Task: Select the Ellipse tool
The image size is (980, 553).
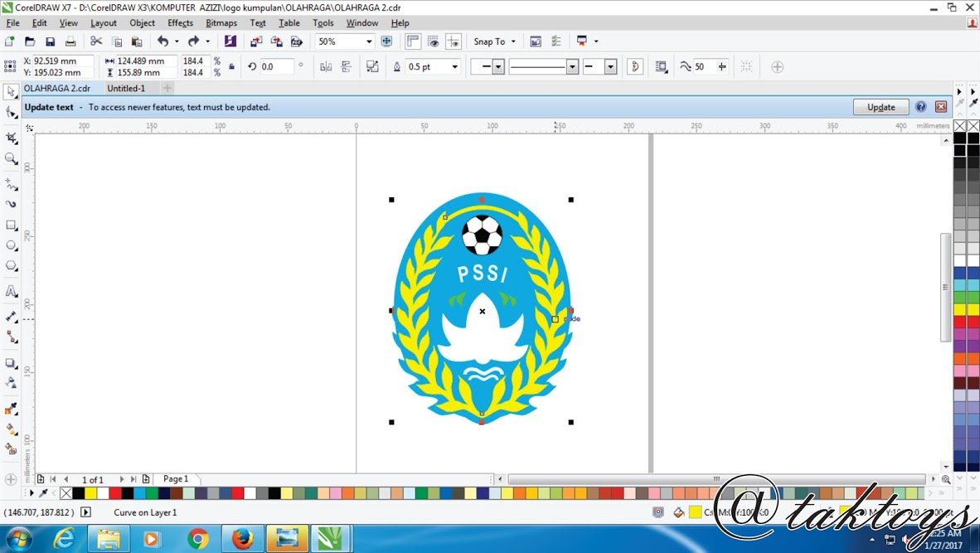Action: tap(11, 245)
